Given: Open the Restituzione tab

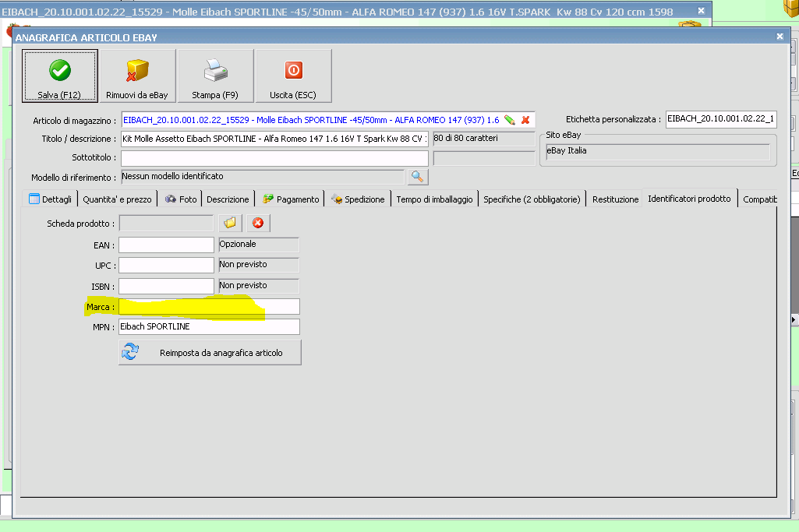Looking at the screenshot, I should 615,199.
